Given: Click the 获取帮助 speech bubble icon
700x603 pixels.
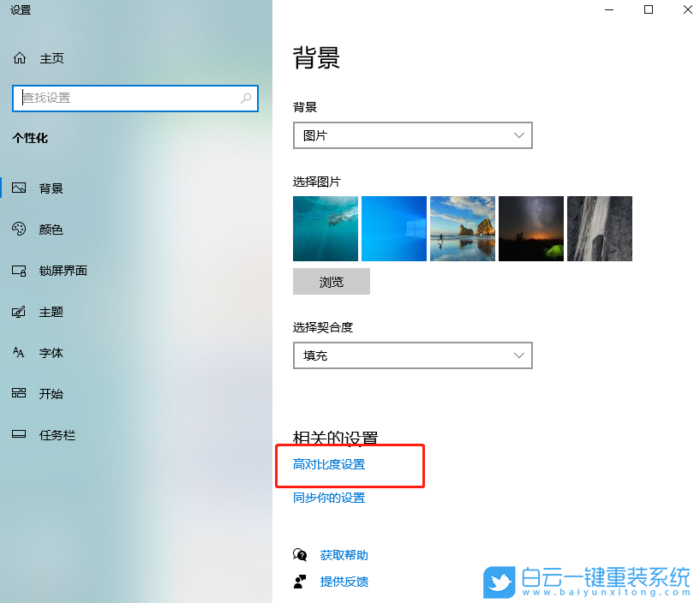Looking at the screenshot, I should pyautogui.click(x=300, y=554).
